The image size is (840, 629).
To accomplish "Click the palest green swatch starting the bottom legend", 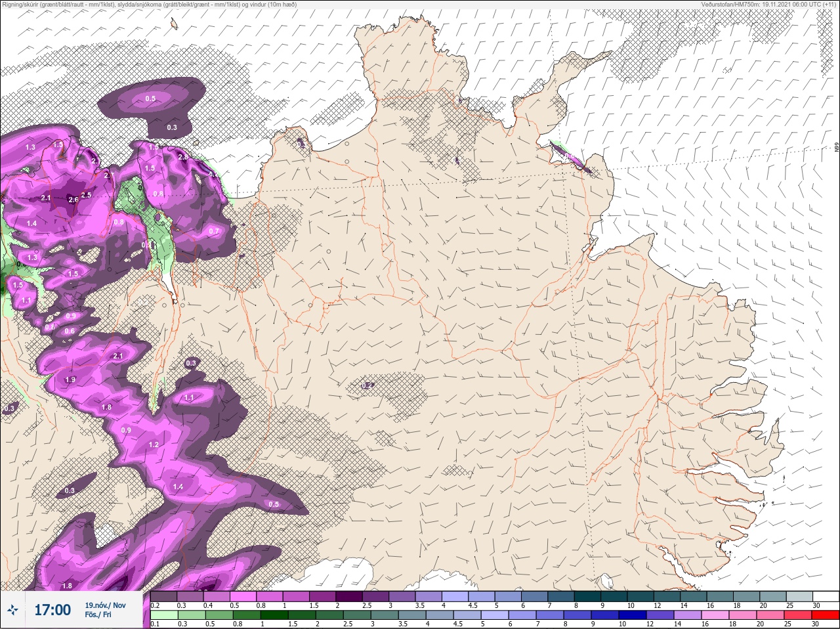I will (164, 615).
